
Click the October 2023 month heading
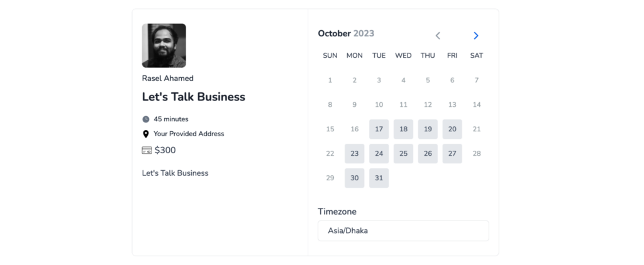tap(347, 34)
